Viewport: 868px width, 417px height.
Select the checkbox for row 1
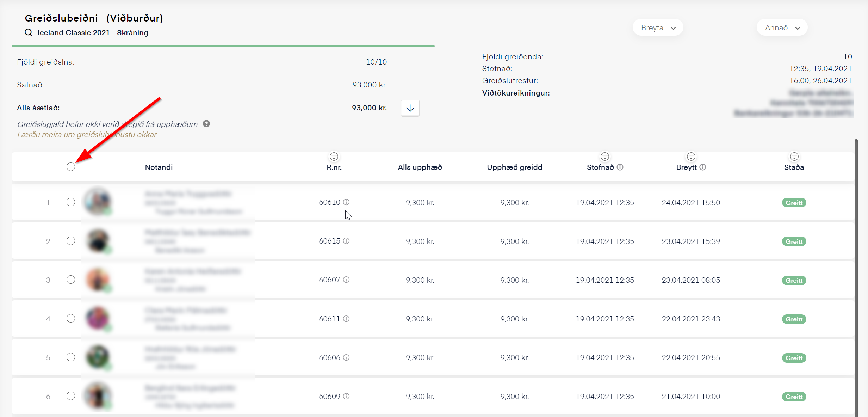click(71, 202)
